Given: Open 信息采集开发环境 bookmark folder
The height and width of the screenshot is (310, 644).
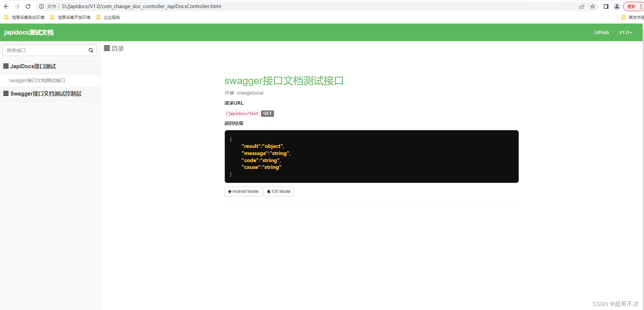Looking at the screenshot, I should (70, 17).
